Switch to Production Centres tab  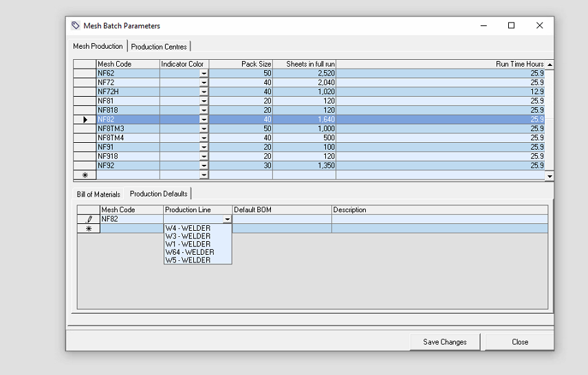(159, 47)
